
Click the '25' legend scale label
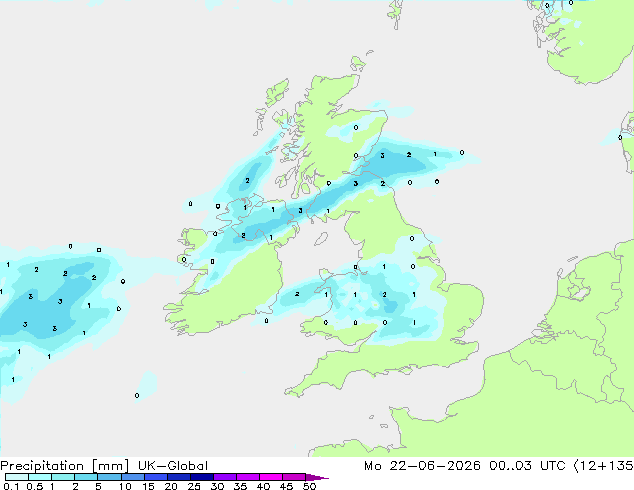click(194, 486)
